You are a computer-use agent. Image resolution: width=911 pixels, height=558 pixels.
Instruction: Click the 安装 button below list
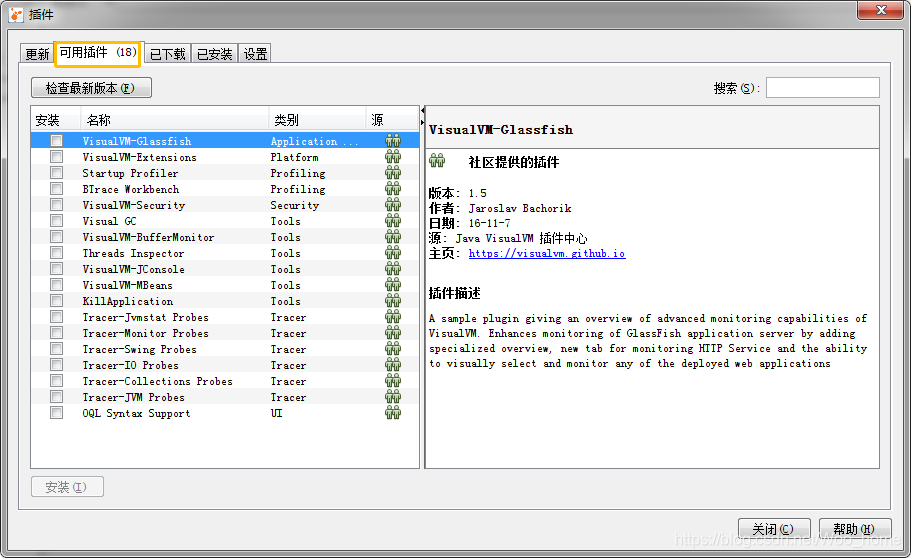pyautogui.click(x=67, y=487)
